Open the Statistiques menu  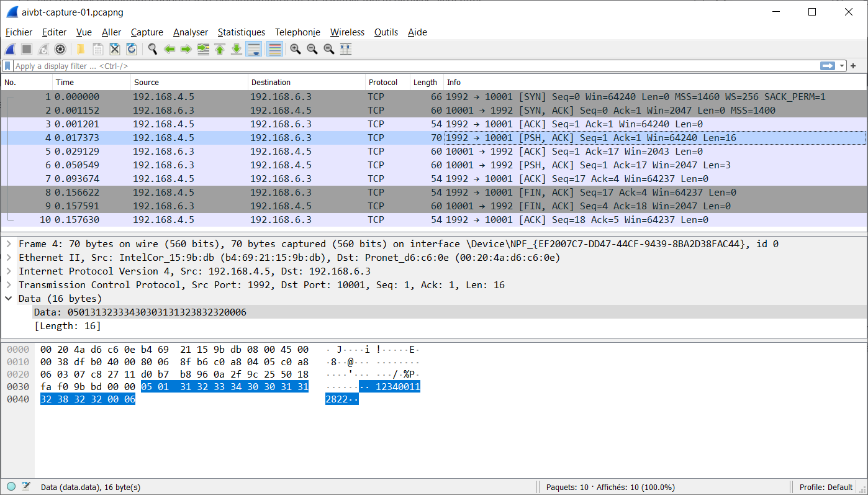point(242,32)
